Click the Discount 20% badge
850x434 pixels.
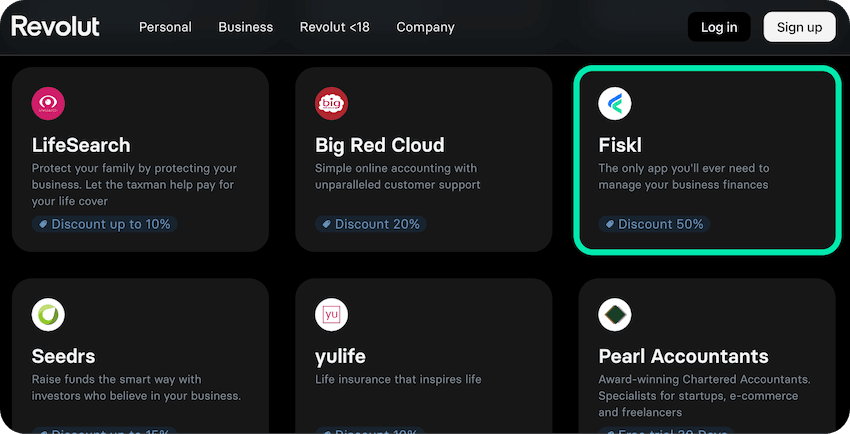(370, 224)
